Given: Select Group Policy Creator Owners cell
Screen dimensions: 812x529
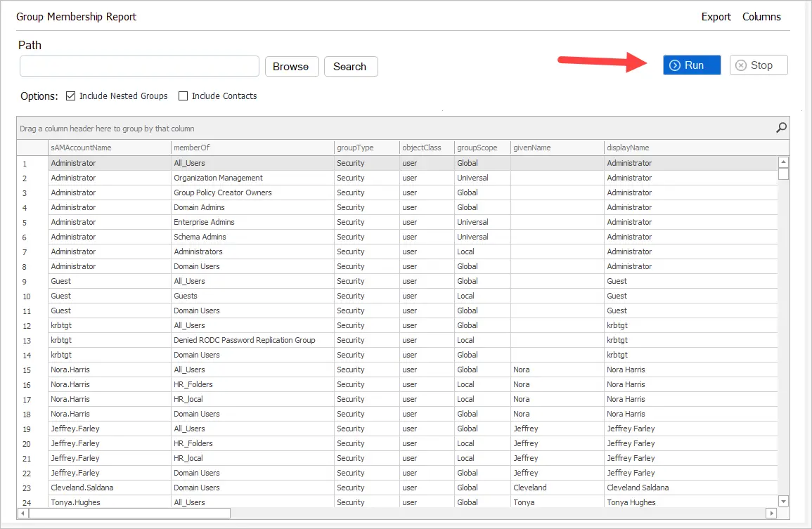Looking at the screenshot, I should pos(252,192).
